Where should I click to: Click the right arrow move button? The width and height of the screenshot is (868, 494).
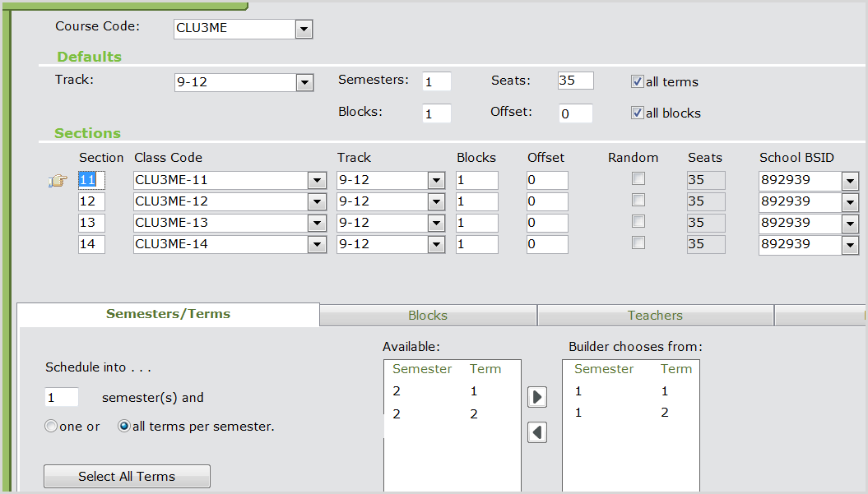pyautogui.click(x=537, y=397)
